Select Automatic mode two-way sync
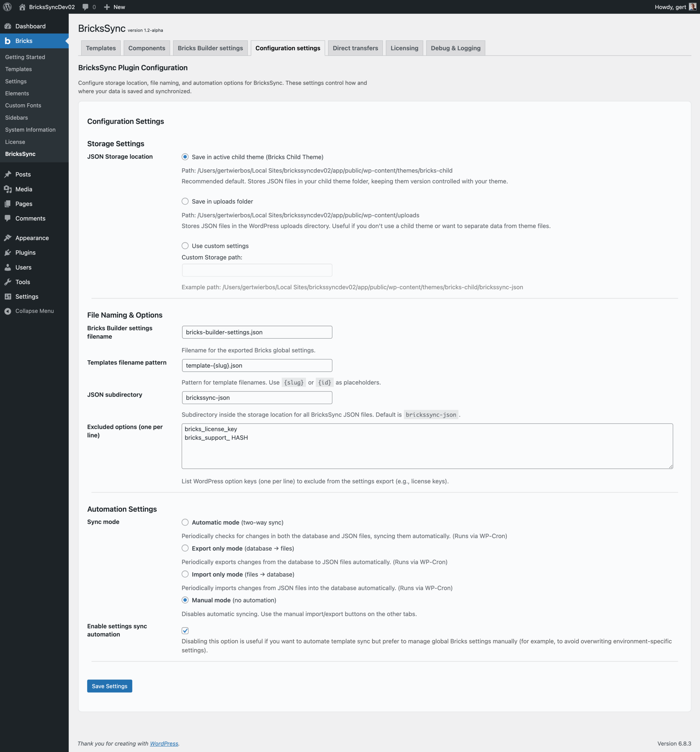This screenshot has width=700, height=752. [185, 522]
